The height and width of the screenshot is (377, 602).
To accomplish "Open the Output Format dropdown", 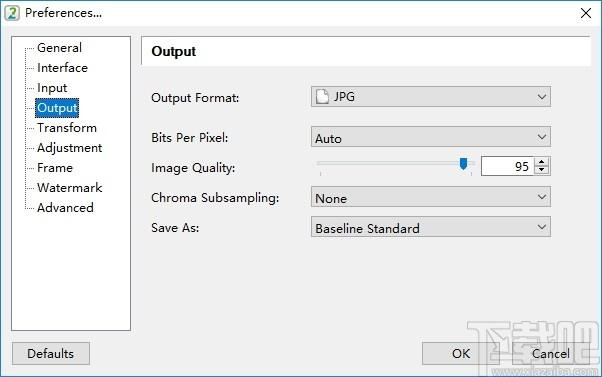I will [x=431, y=97].
